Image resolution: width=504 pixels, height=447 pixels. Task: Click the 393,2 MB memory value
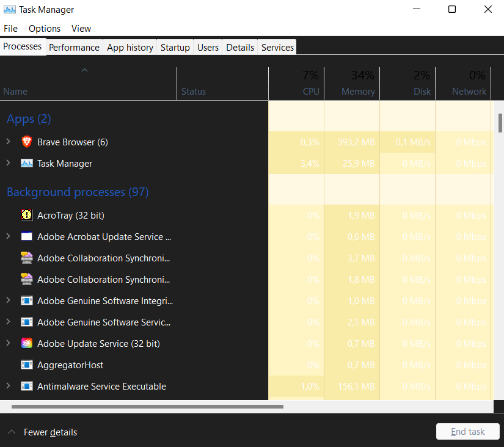coord(356,142)
